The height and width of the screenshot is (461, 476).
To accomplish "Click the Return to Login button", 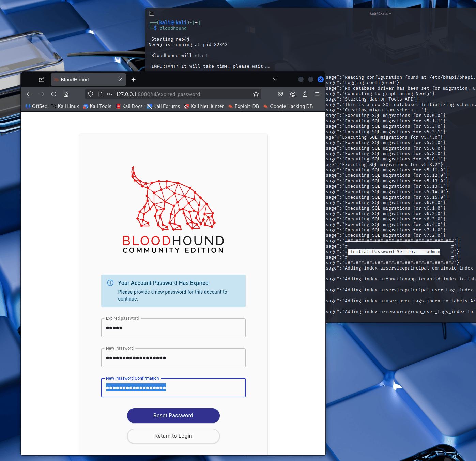I will coord(173,436).
